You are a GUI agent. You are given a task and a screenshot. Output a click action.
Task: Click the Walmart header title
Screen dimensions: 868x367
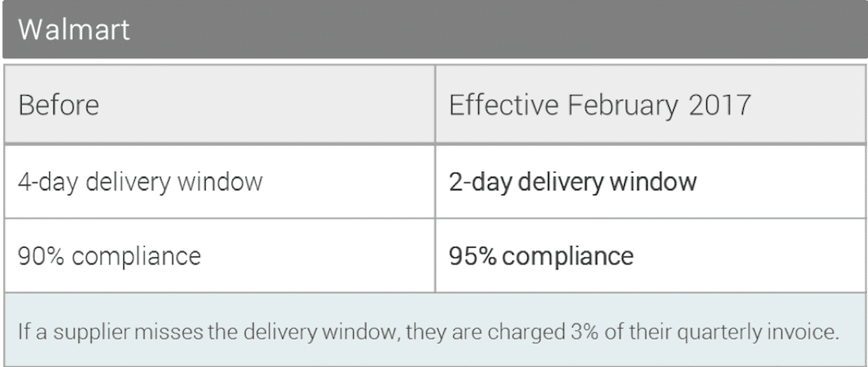pyautogui.click(x=73, y=29)
